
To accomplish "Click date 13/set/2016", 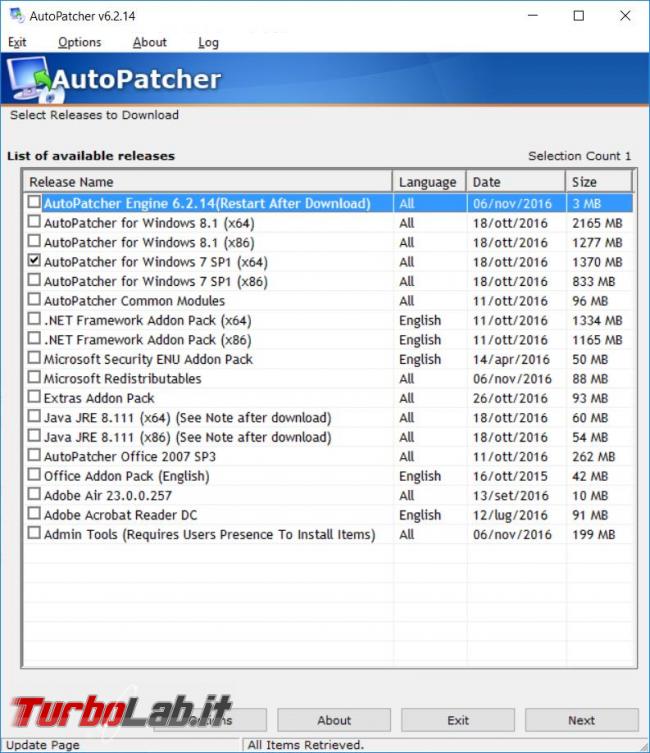I will (510, 496).
